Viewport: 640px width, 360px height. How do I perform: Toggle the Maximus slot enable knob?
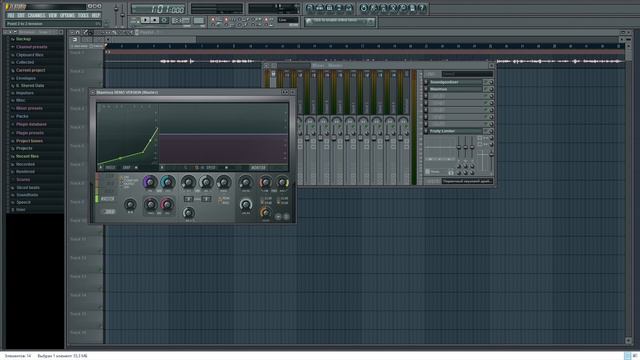pos(491,89)
